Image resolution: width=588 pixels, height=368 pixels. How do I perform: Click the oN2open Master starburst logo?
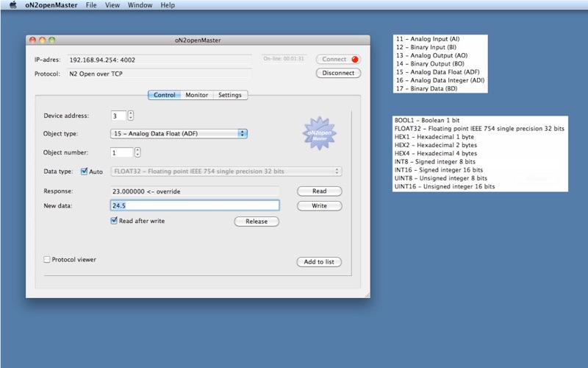pyautogui.click(x=320, y=134)
